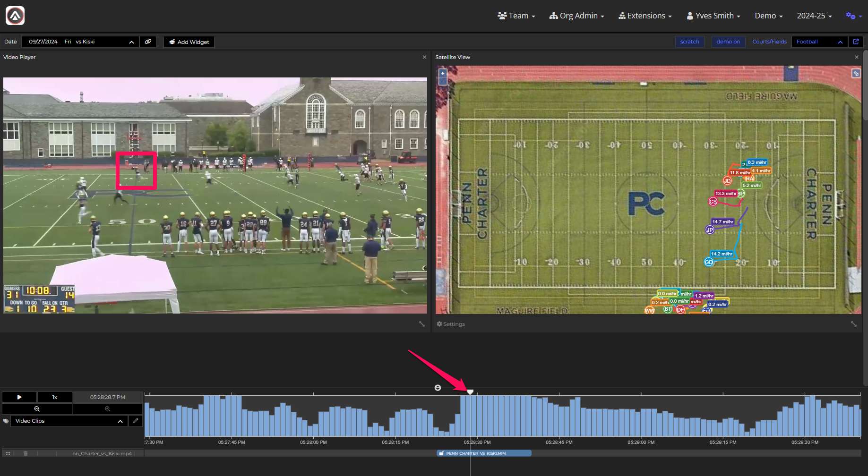
Task: Click the JD player marker on map
Action: click(x=727, y=180)
